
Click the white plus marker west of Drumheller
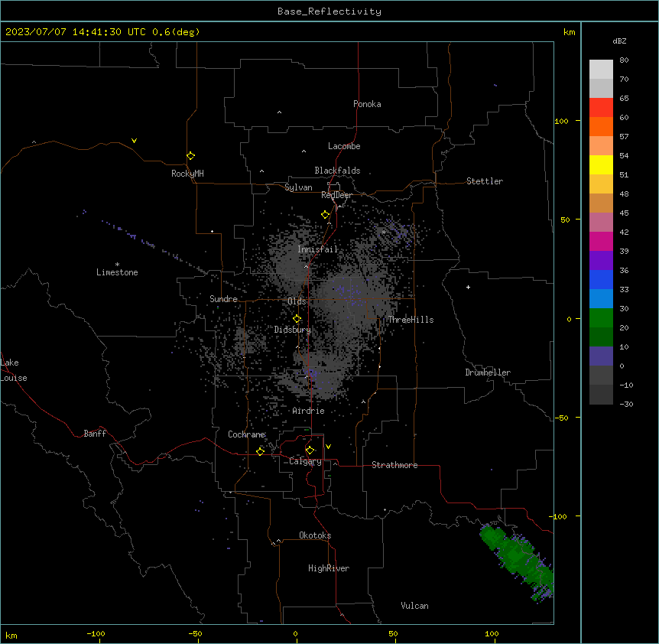coord(468,287)
